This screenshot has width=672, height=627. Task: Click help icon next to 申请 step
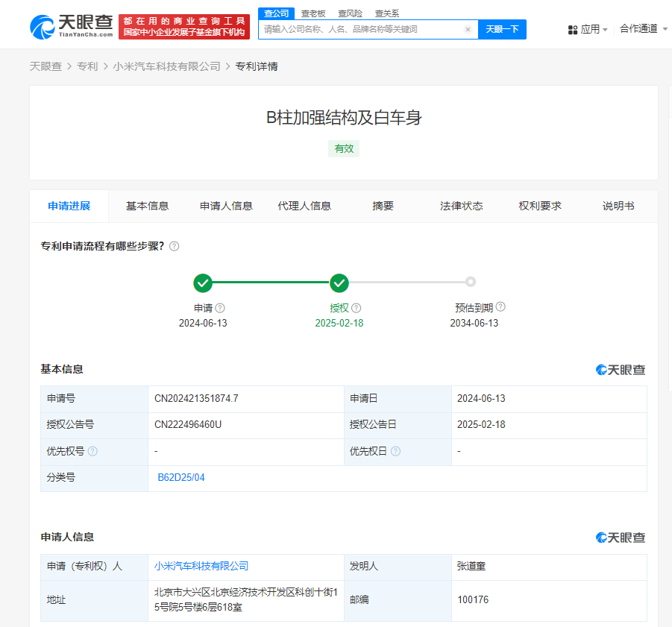[x=220, y=308]
